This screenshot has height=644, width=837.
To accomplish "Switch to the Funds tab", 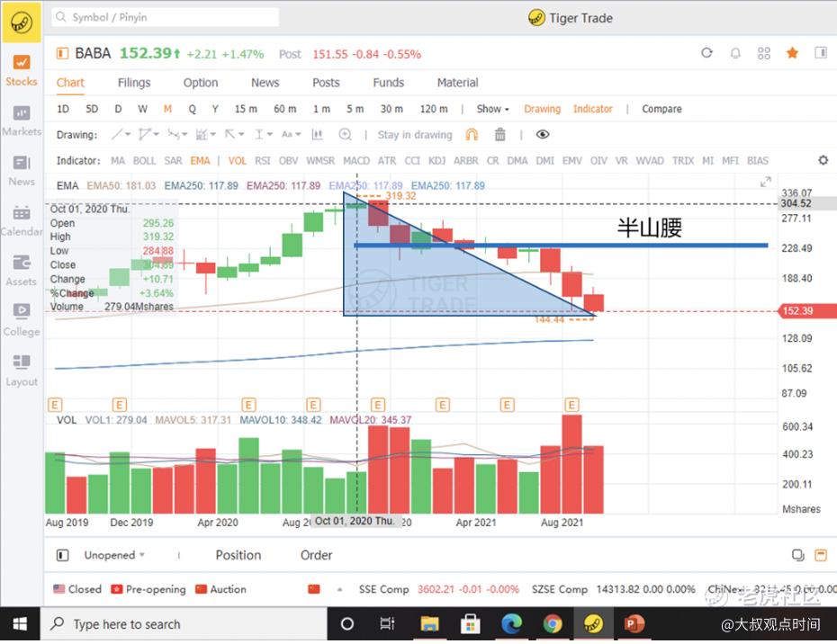I will tap(389, 83).
